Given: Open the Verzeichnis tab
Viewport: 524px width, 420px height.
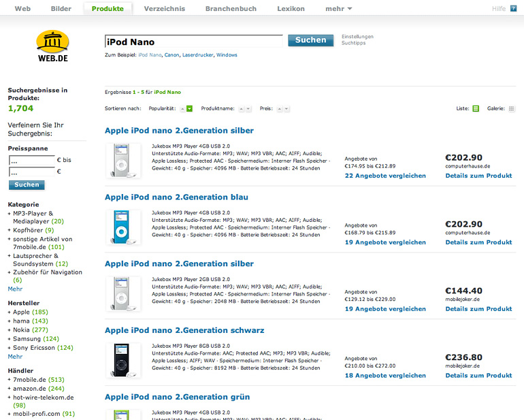Looking at the screenshot, I should point(165,9).
